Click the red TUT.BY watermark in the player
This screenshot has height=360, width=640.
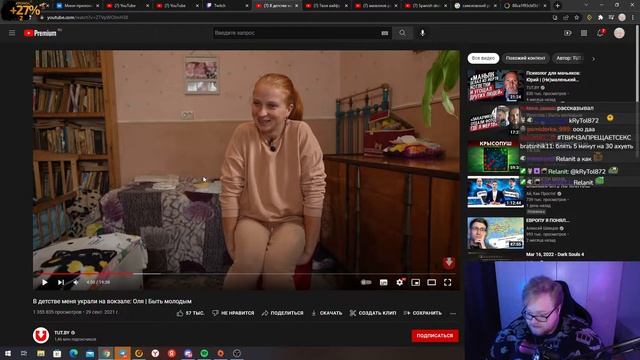[x=449, y=263]
